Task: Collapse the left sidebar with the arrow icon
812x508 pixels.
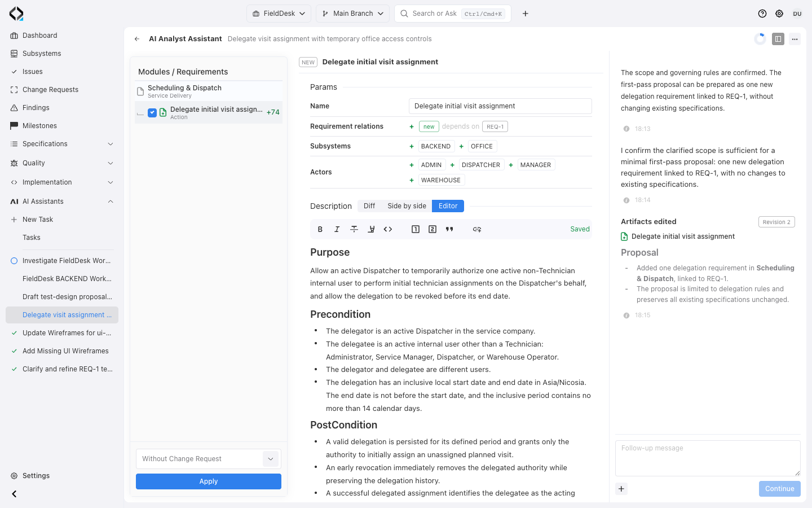Action: pyautogui.click(x=14, y=494)
